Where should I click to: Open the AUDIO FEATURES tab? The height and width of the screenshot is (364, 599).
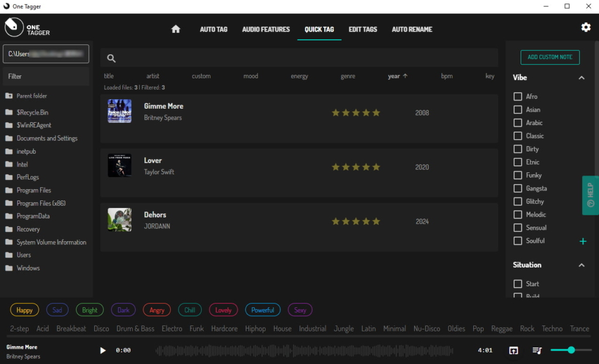[266, 29]
